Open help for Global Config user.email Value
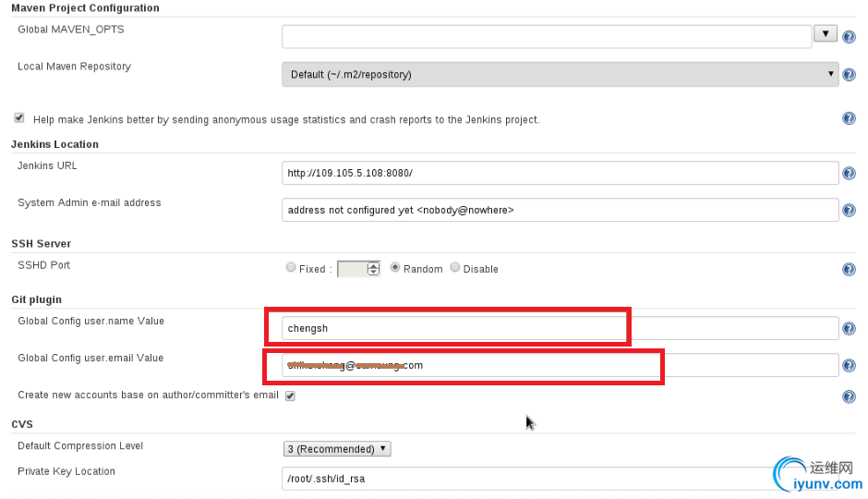Image resolution: width=868 pixels, height=499 pixels. click(x=849, y=366)
